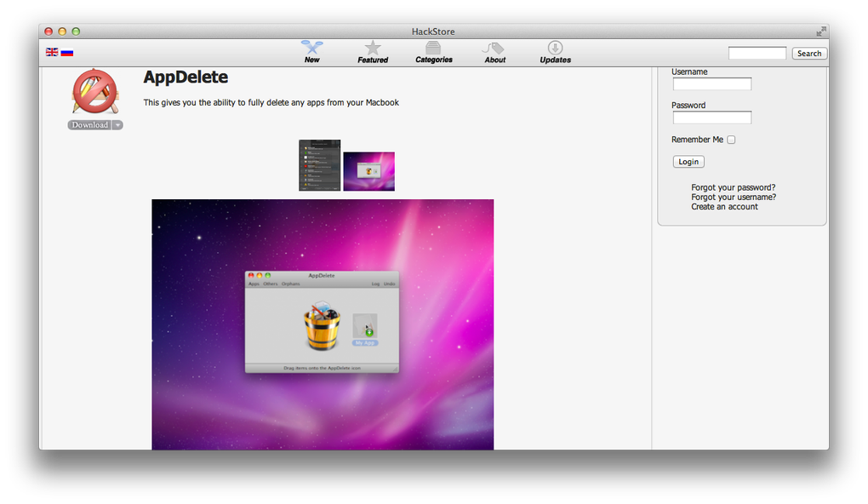
Task: Click the Login button
Action: point(688,162)
